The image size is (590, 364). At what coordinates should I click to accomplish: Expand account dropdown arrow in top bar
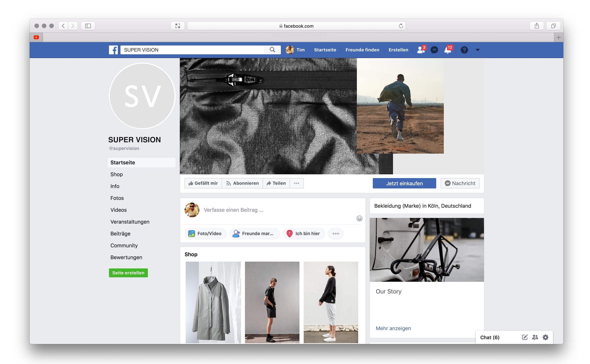tap(477, 50)
